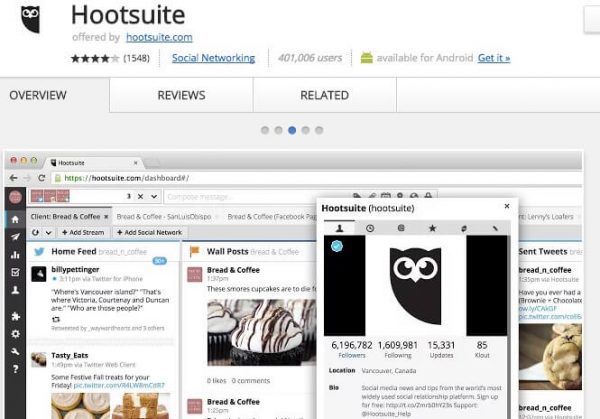Select the fourth carousel dot
Viewport: 600px width, 419px height.
(x=305, y=130)
